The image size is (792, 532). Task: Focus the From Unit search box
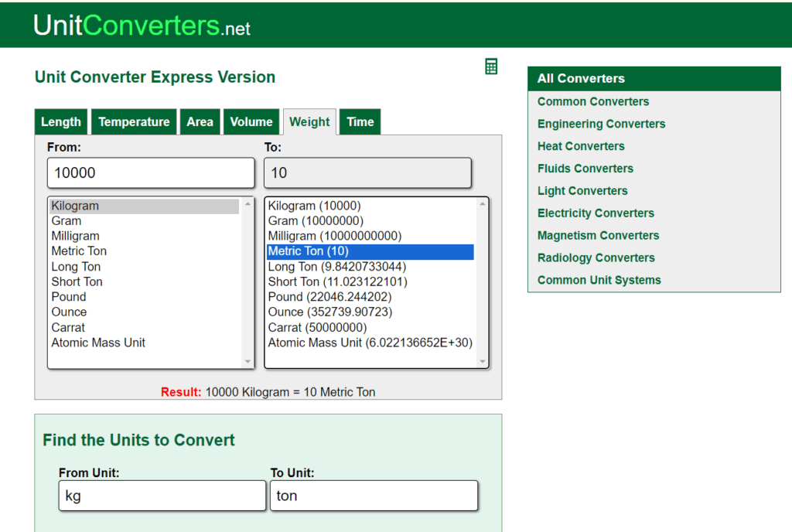click(x=162, y=496)
